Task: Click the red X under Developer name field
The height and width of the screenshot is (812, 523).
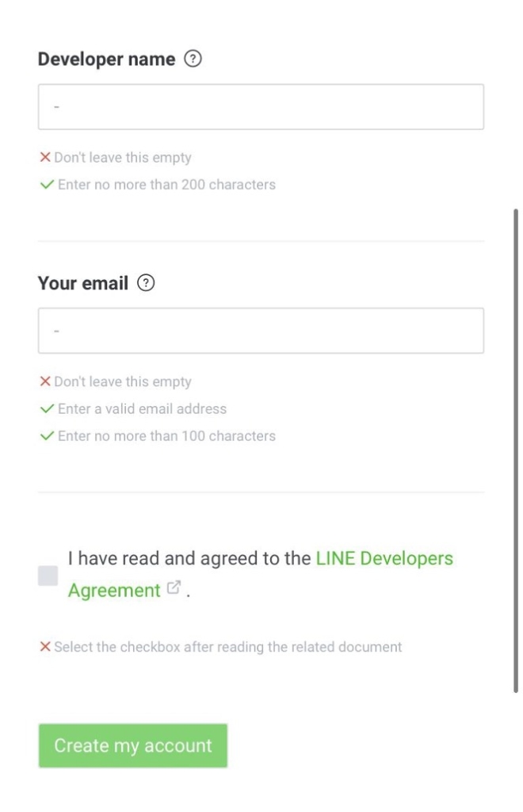Action: [x=45, y=158]
